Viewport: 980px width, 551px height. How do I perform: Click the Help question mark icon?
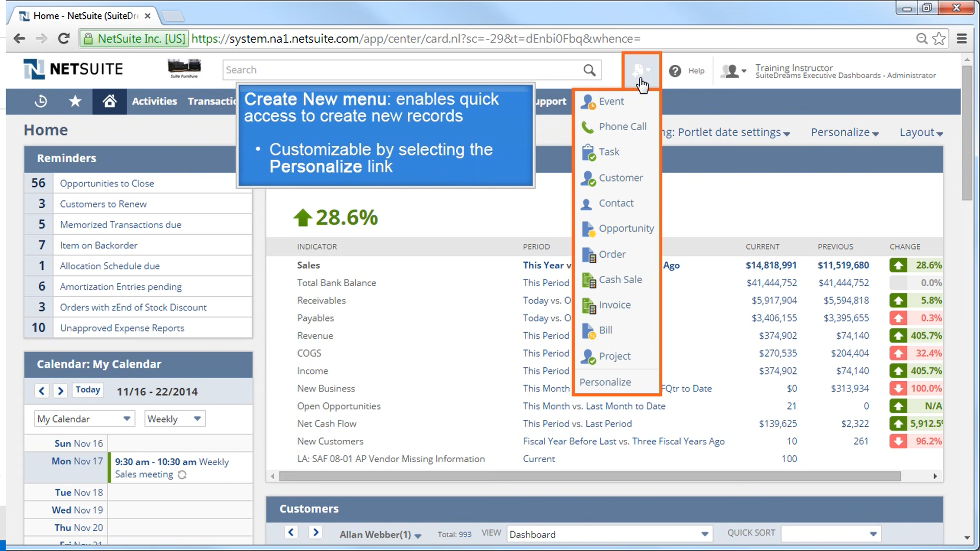click(x=675, y=71)
